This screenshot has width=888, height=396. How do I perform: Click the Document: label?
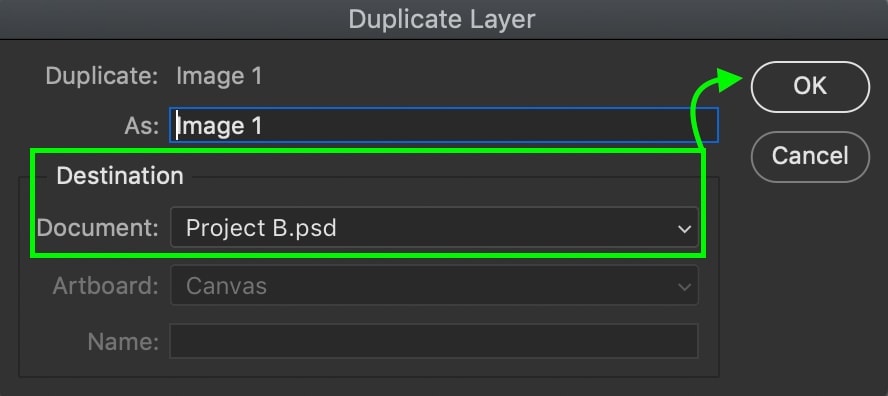coord(98,228)
